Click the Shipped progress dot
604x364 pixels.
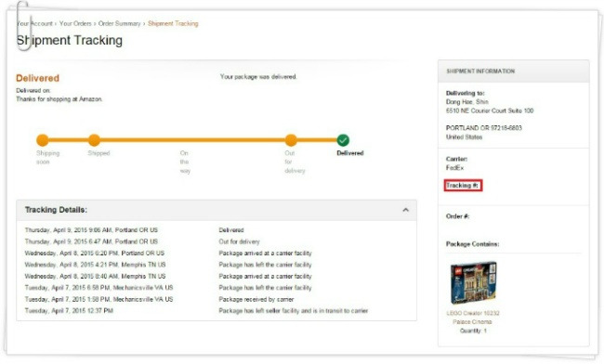(94, 140)
